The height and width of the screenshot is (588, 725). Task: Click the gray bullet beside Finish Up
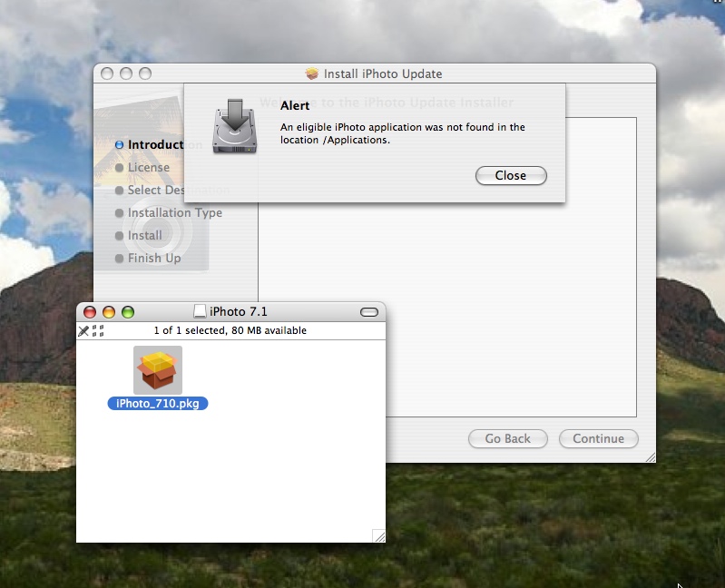(x=119, y=258)
